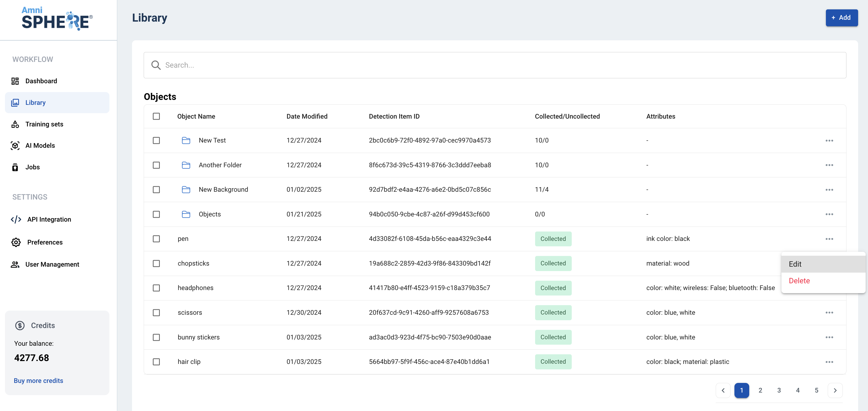Expand the more options for New Test
The width and height of the screenshot is (868, 411).
829,140
